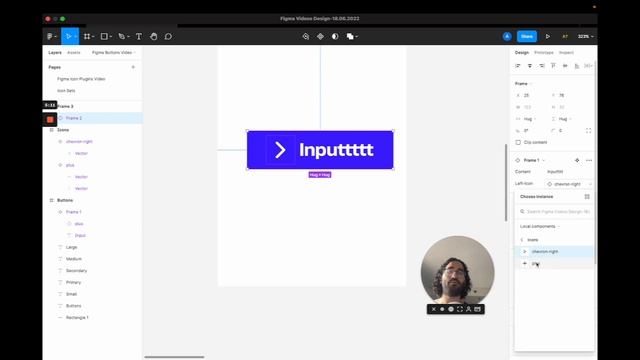The width and height of the screenshot is (640, 360).
Task: Present prototype with the play icon
Action: point(548,36)
